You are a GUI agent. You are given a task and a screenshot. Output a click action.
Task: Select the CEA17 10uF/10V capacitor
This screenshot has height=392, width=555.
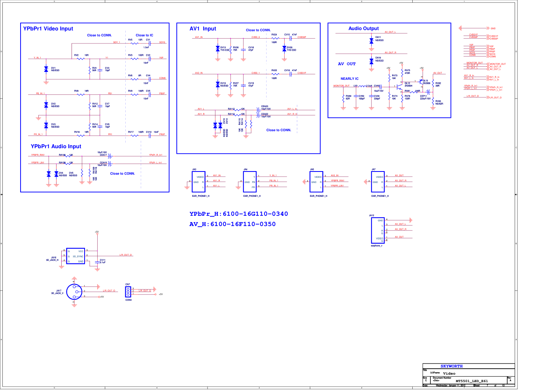(x=110, y=156)
